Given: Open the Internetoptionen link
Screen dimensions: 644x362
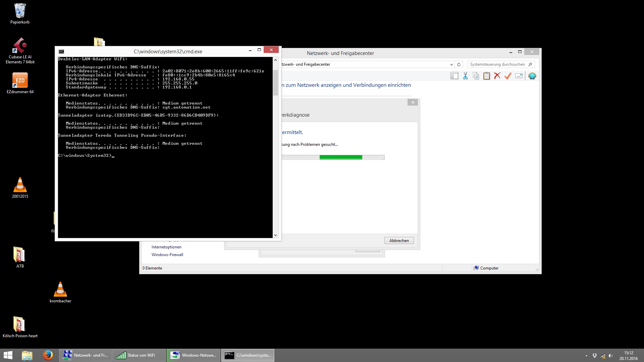Looking at the screenshot, I should [x=166, y=247].
